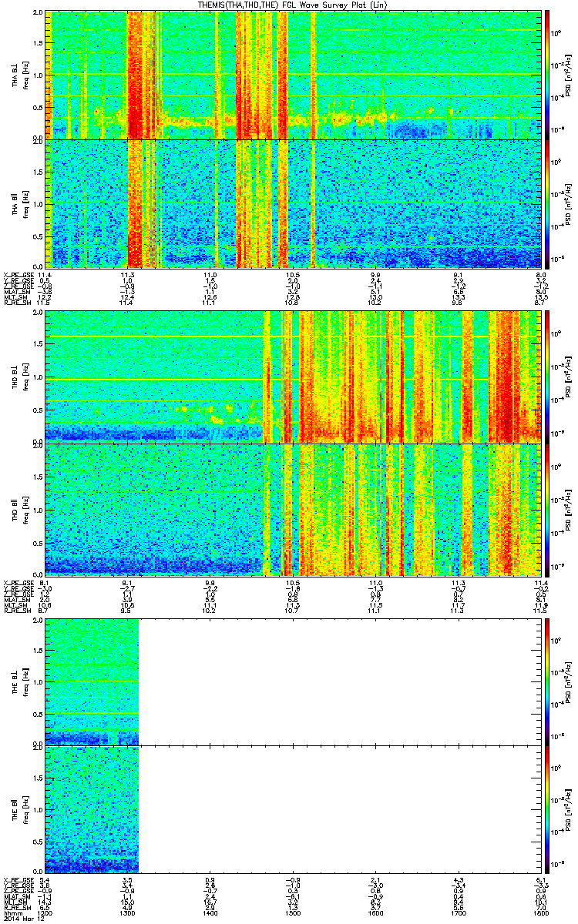Click the THE BL spectrogram panel
The width and height of the screenshot is (578, 924).
coord(293,681)
